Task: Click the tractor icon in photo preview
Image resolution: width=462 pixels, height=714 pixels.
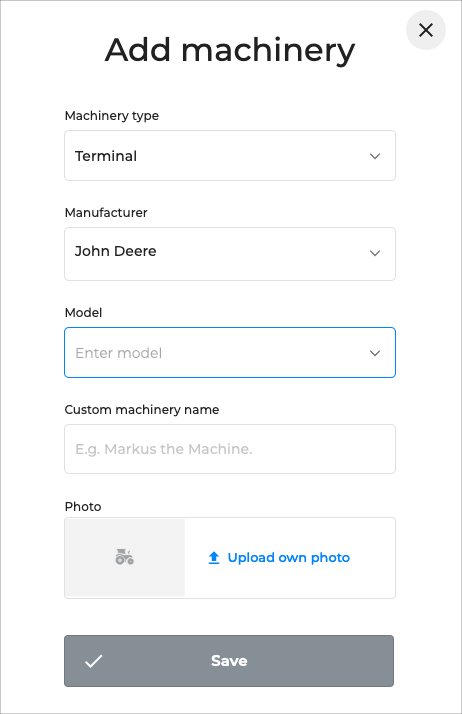Action: click(124, 557)
